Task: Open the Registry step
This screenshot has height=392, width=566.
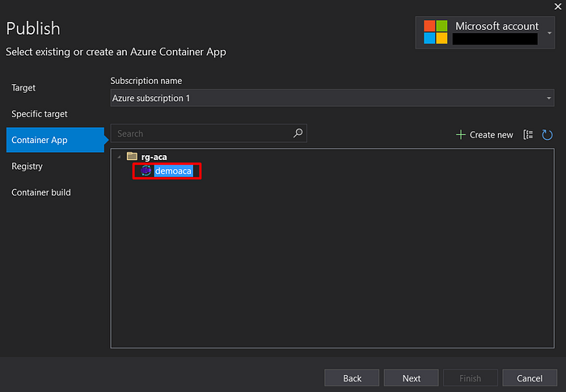Action: [27, 166]
